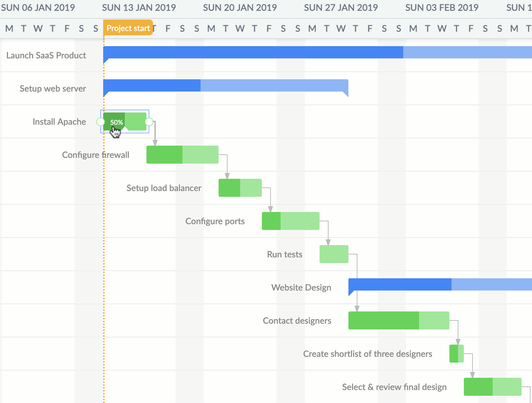The width and height of the screenshot is (532, 403).
Task: Click the Setup load balancer task bar
Action: [240, 188]
